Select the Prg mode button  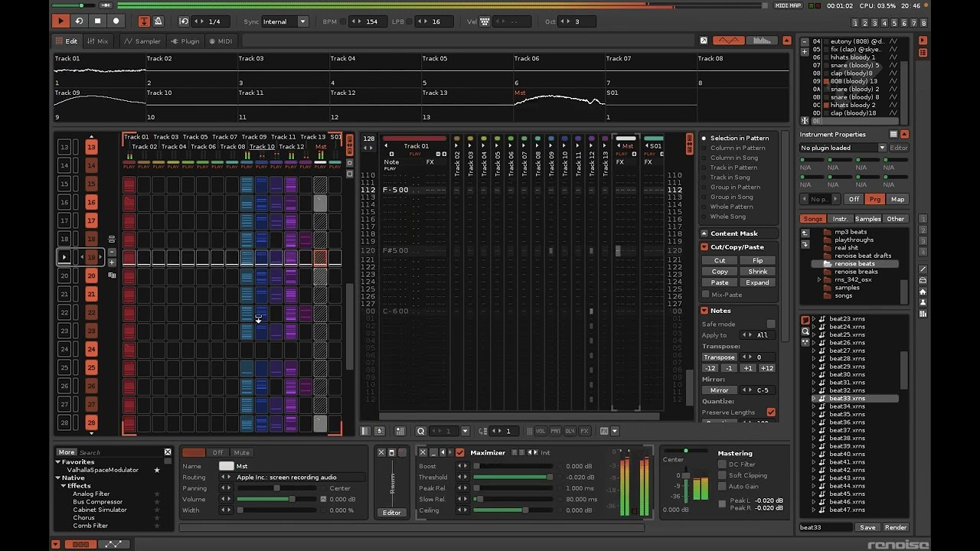point(875,199)
